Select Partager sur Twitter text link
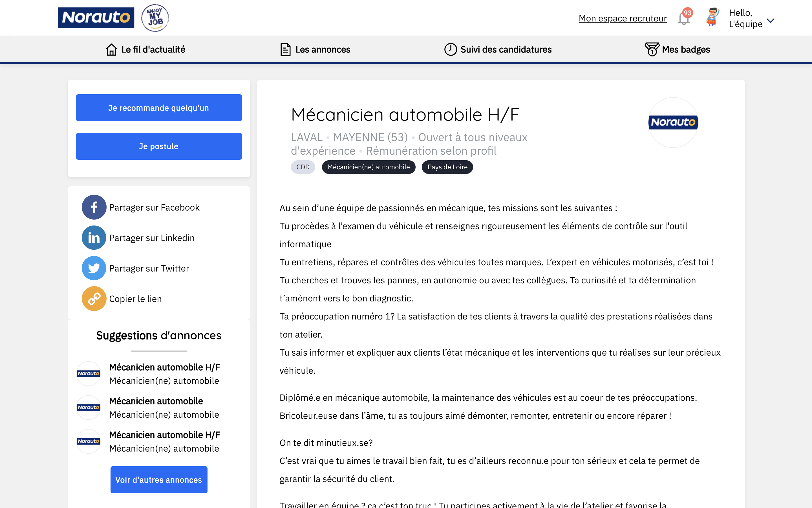This screenshot has height=508, width=812. 149,268
